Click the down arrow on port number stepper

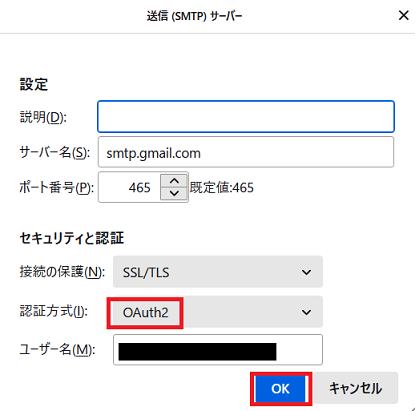point(174,194)
